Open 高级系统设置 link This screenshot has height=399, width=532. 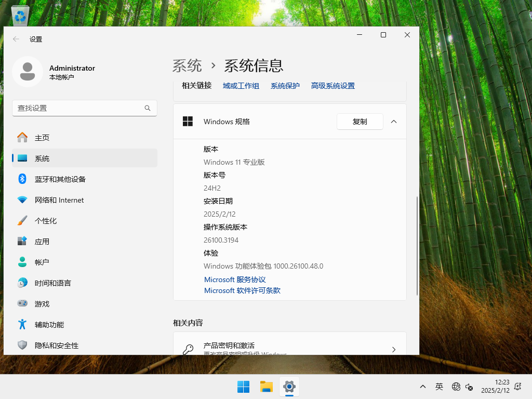click(x=332, y=86)
